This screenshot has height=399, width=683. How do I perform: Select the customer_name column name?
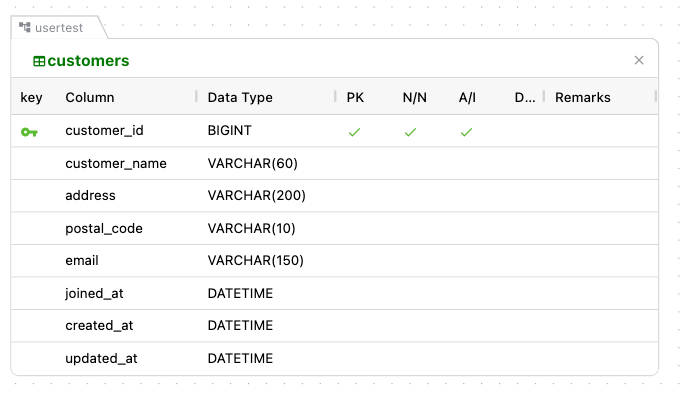click(x=116, y=163)
